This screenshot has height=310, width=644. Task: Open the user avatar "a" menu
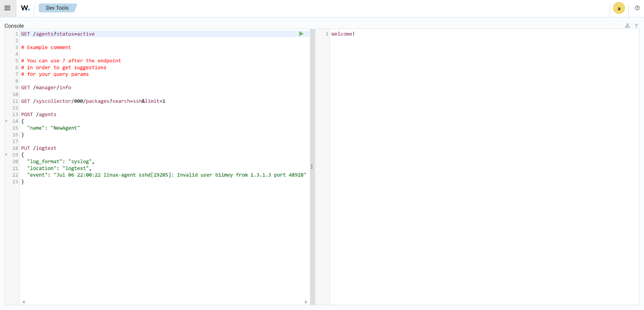click(619, 8)
